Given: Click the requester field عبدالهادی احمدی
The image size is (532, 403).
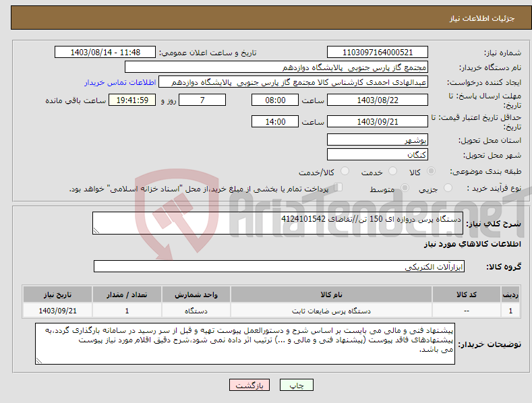Looking at the screenshot, I should tap(293, 82).
